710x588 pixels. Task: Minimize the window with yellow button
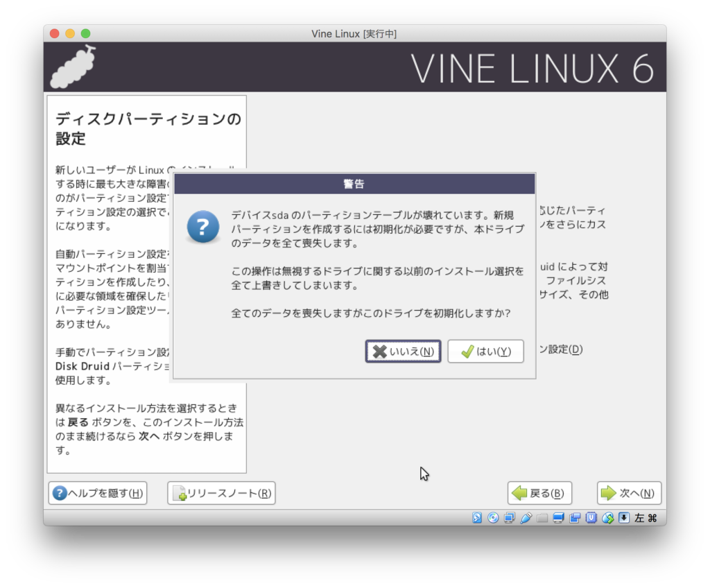point(70,33)
